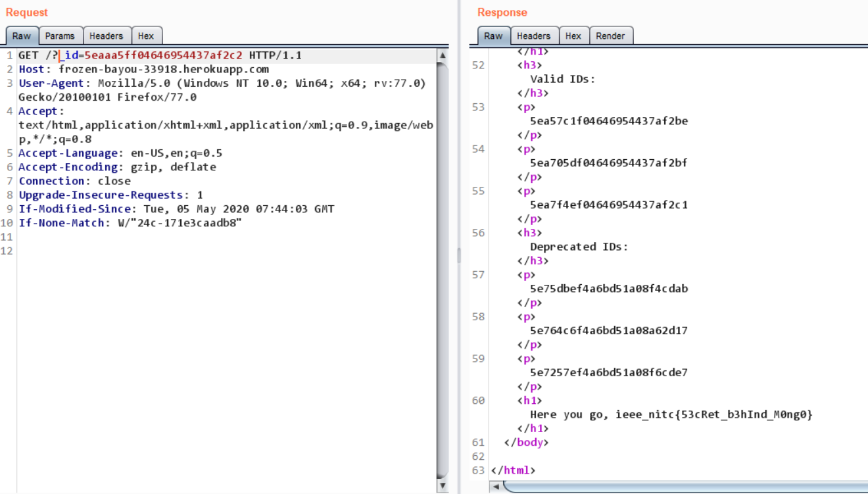Click the _id value 5eaaa5ff04646954437af2c2
Screen dimensions: 868x494
pyautogui.click(x=164, y=55)
